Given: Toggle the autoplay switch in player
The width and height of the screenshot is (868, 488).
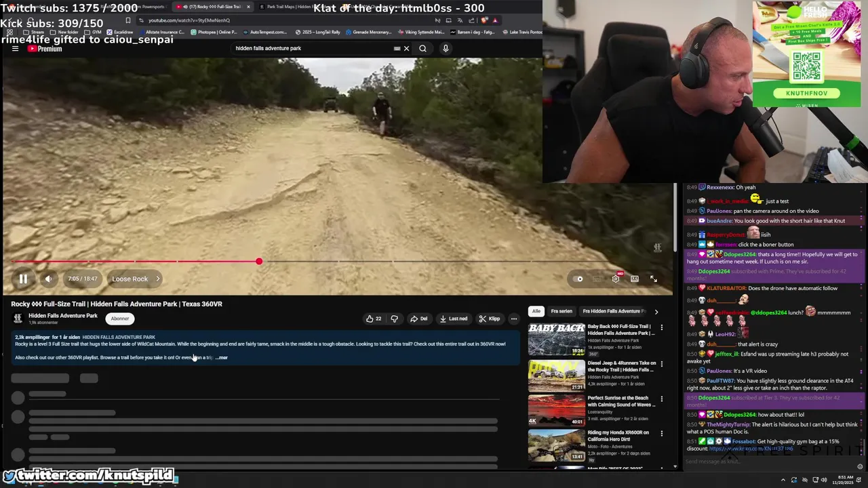Looking at the screenshot, I should click(577, 279).
